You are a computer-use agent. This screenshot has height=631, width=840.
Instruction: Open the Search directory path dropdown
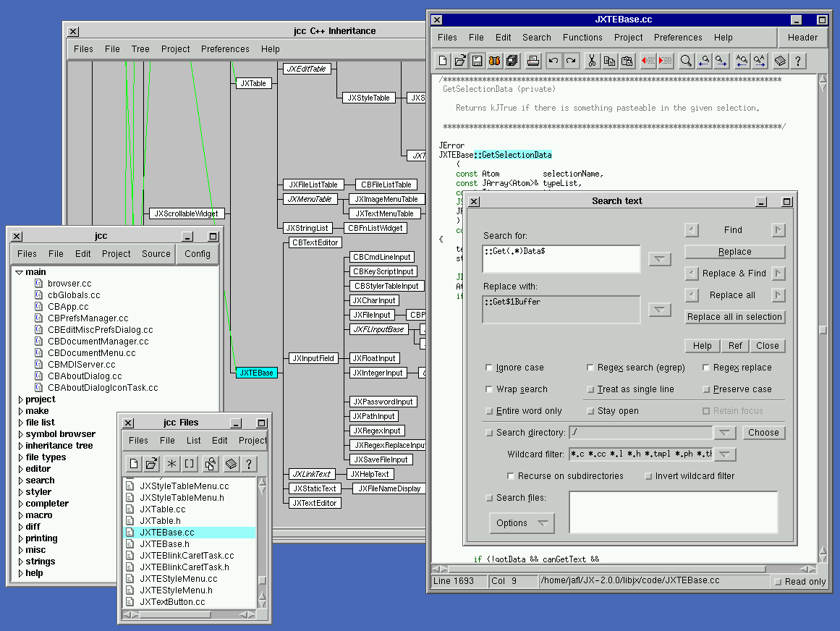pyautogui.click(x=724, y=432)
